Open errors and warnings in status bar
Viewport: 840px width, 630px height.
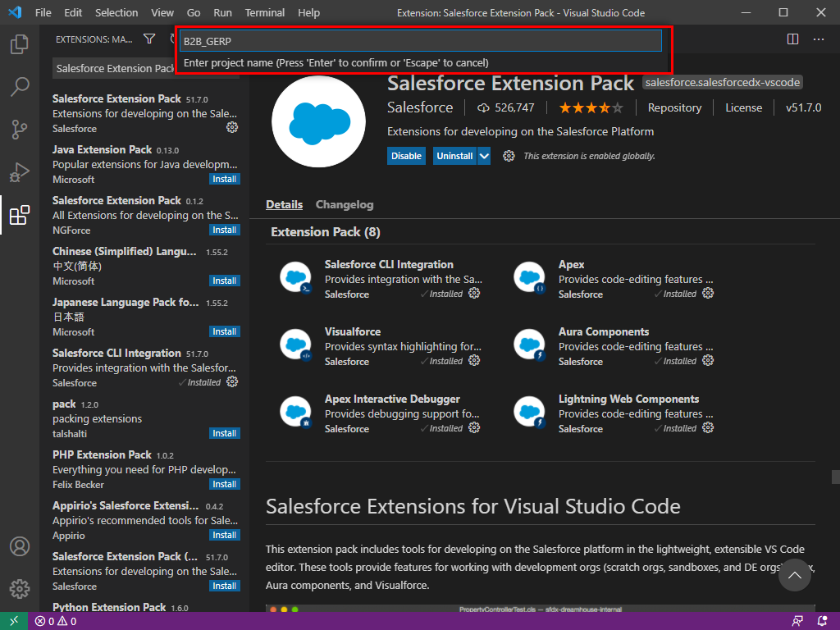point(56,622)
